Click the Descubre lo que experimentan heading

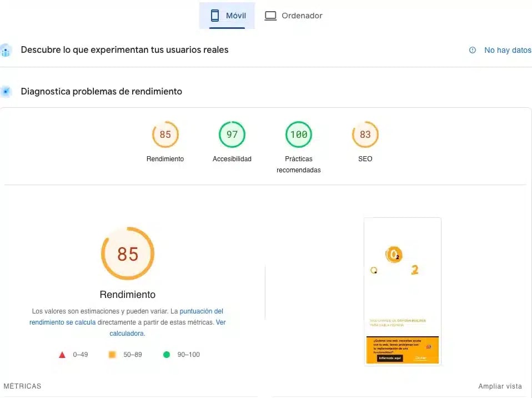[124, 50]
